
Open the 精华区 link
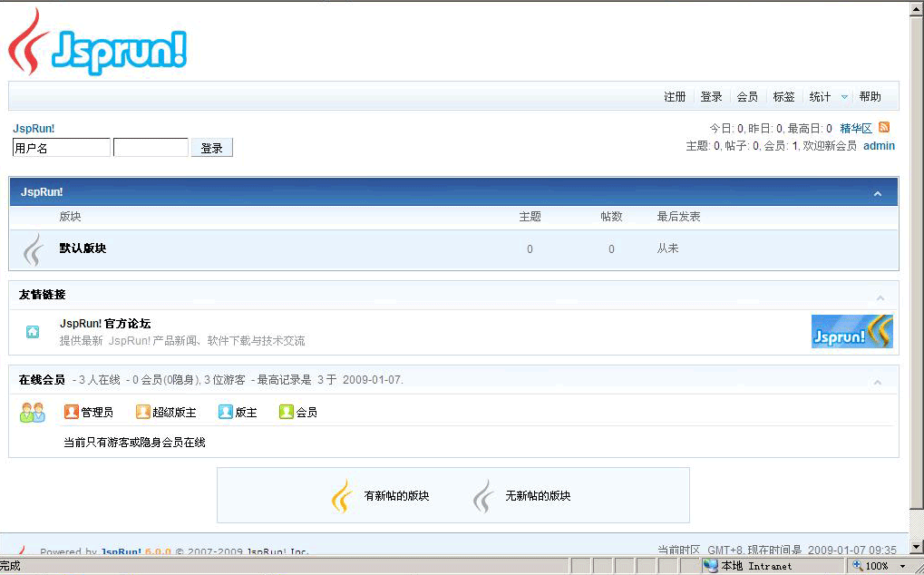tap(856, 129)
